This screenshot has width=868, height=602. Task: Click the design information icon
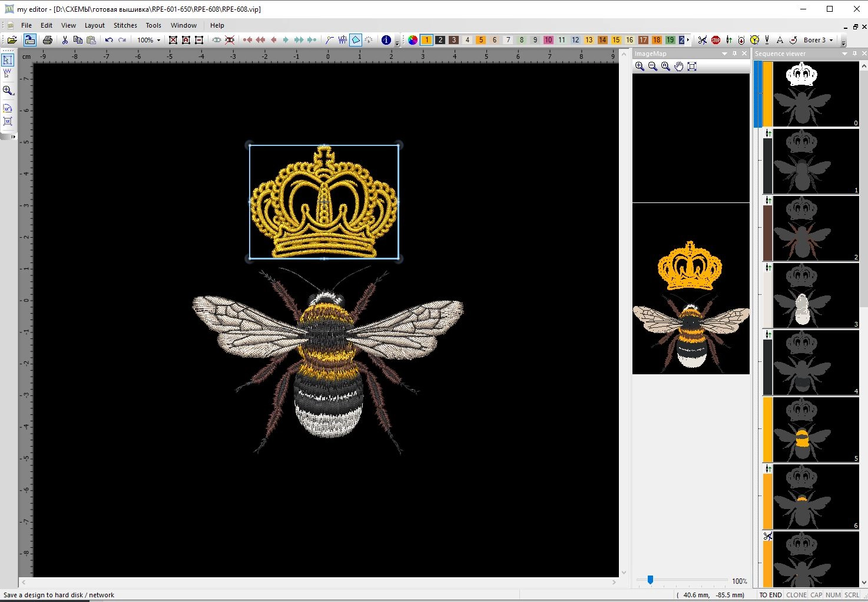386,40
